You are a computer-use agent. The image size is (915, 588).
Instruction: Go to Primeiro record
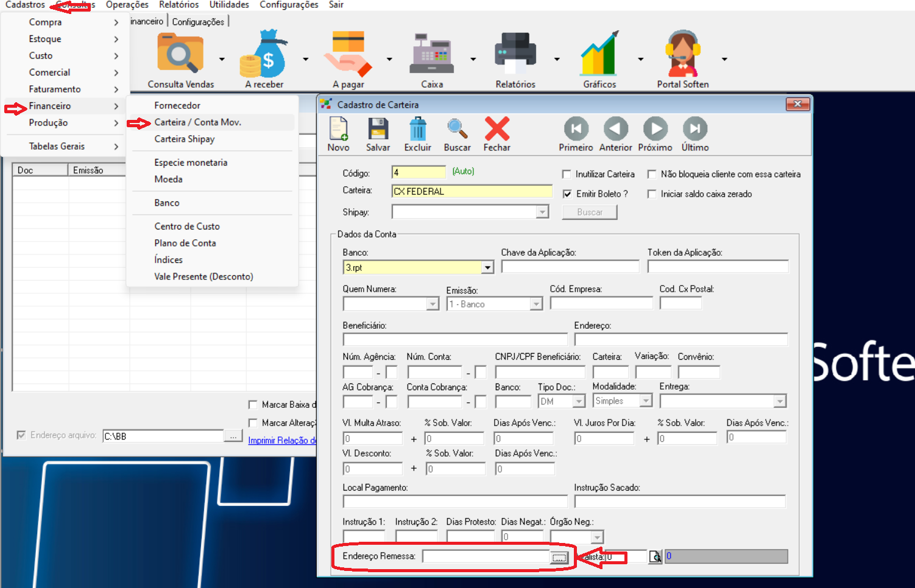click(576, 128)
